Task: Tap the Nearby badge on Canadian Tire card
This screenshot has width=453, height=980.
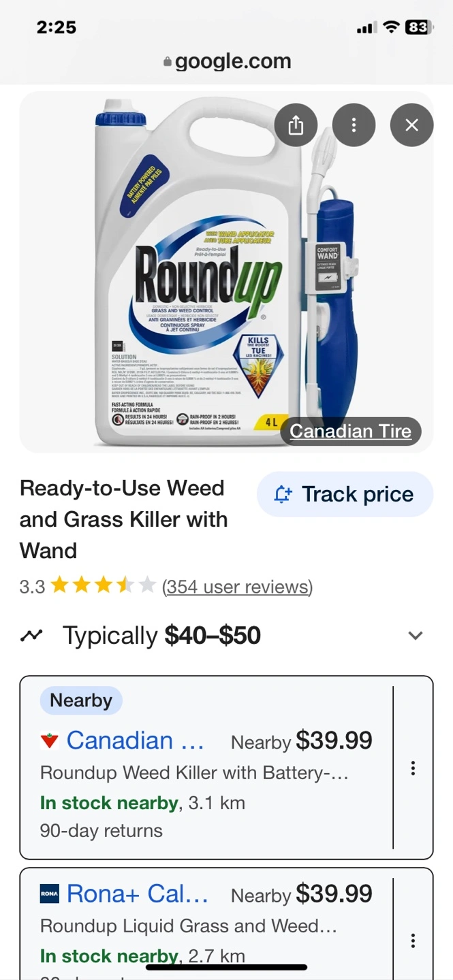Action: [x=81, y=700]
